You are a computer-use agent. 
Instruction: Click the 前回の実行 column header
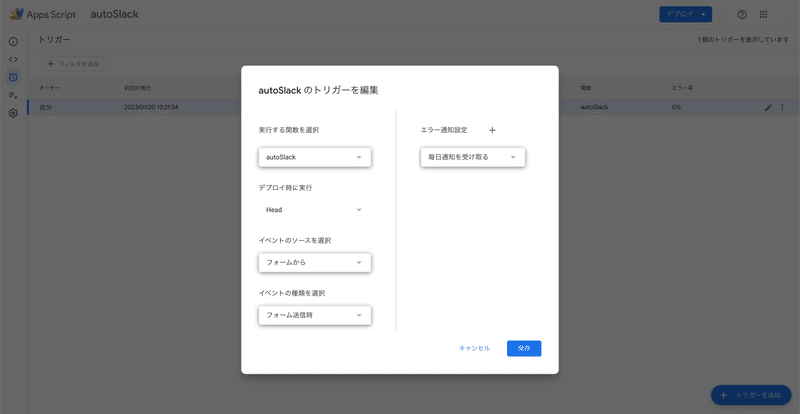[137, 88]
